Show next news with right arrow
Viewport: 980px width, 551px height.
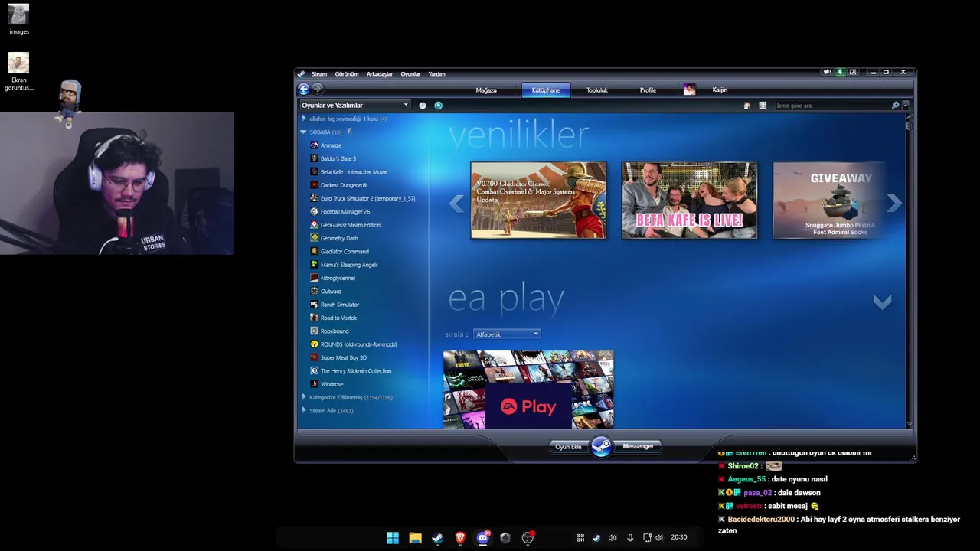[893, 203]
